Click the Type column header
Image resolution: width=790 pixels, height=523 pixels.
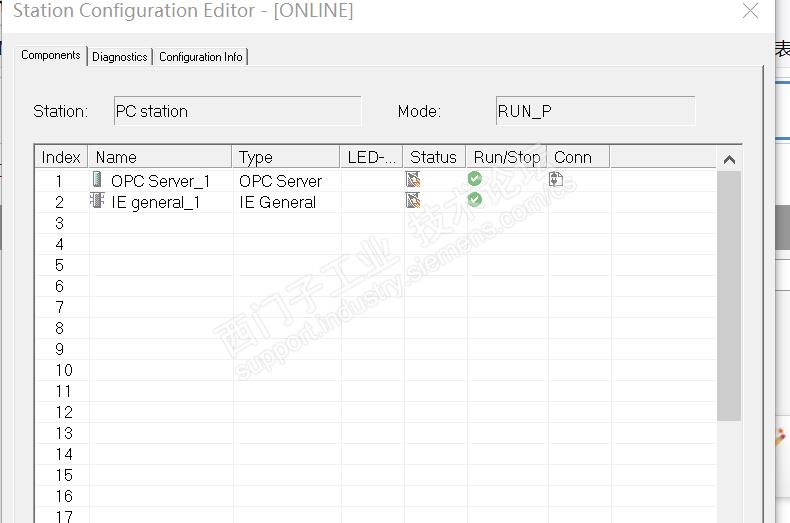pyautogui.click(x=286, y=157)
